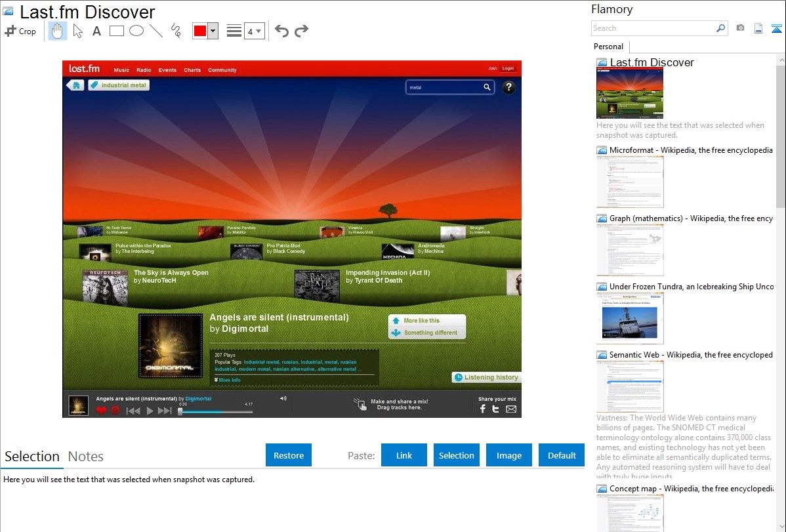Viewport: 786px width, 532px height.
Task: Click Something different button
Action: (x=426, y=333)
